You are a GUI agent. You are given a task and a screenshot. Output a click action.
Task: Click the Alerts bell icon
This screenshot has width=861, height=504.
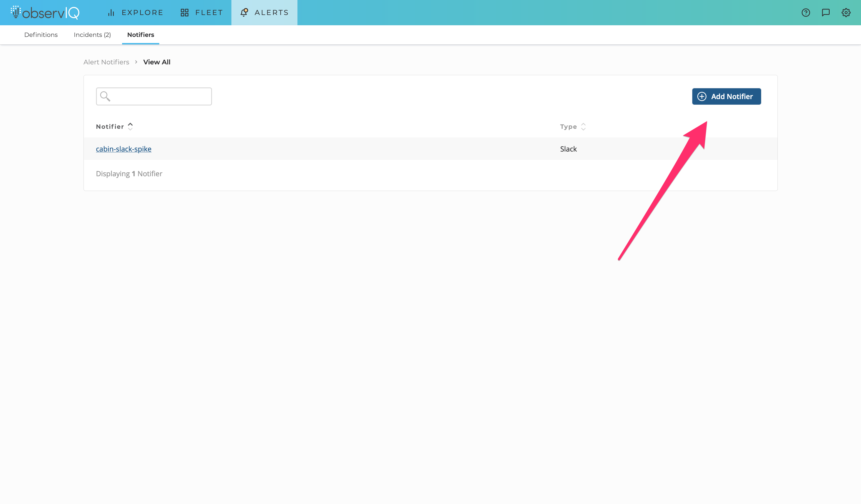(244, 13)
